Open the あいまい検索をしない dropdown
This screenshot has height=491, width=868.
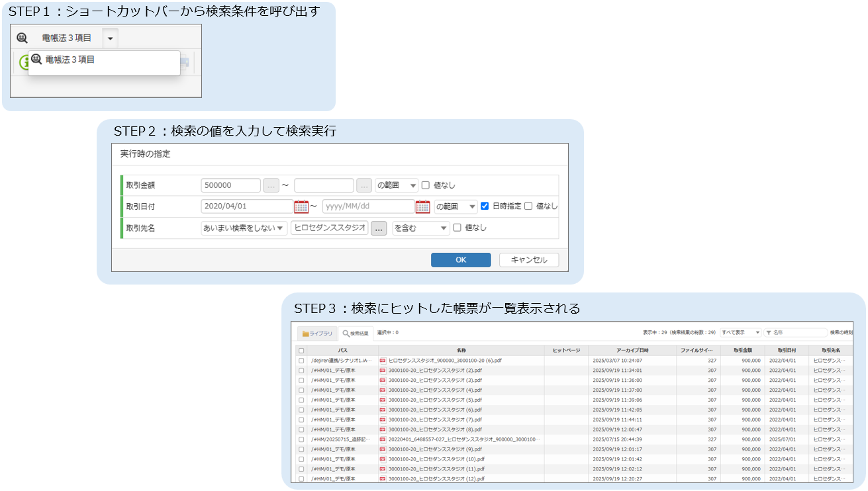coord(244,228)
